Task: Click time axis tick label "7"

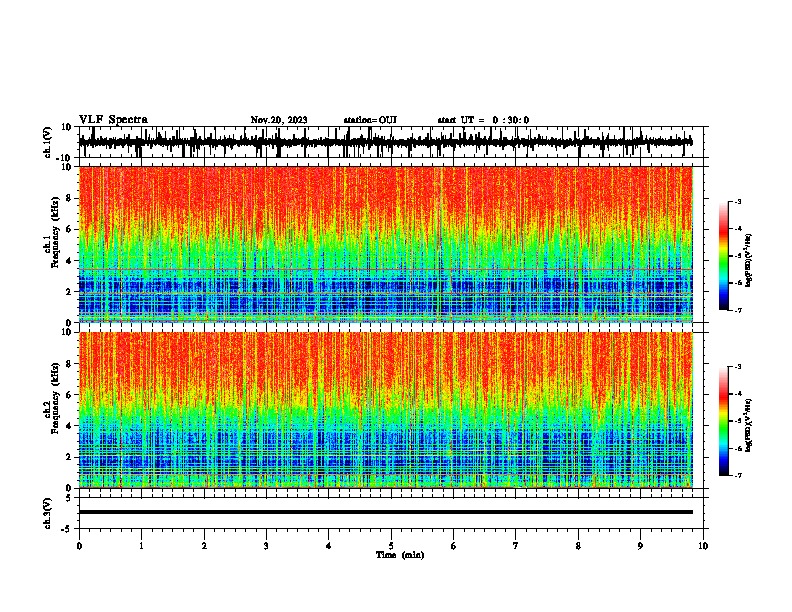Action: click(x=516, y=546)
